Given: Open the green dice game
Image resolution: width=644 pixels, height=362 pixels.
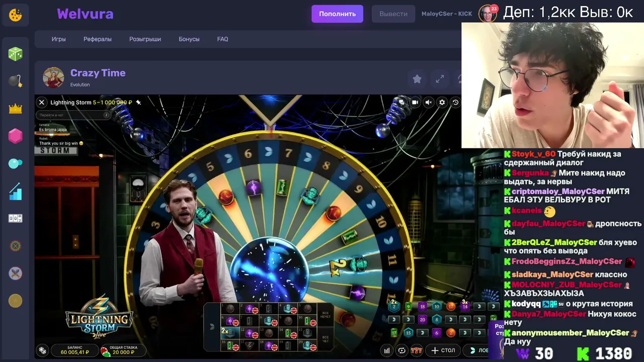Looking at the screenshot, I should coord(15,53).
